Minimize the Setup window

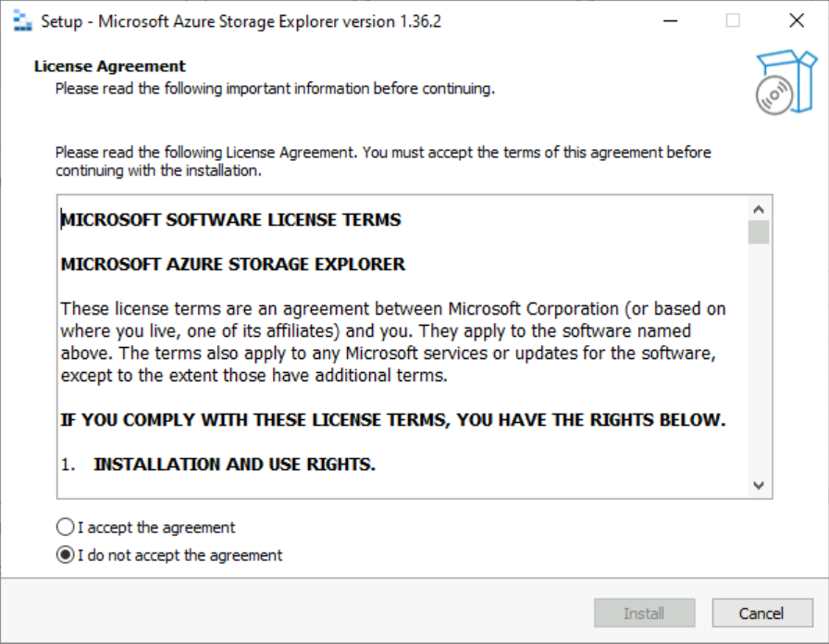pos(668,20)
